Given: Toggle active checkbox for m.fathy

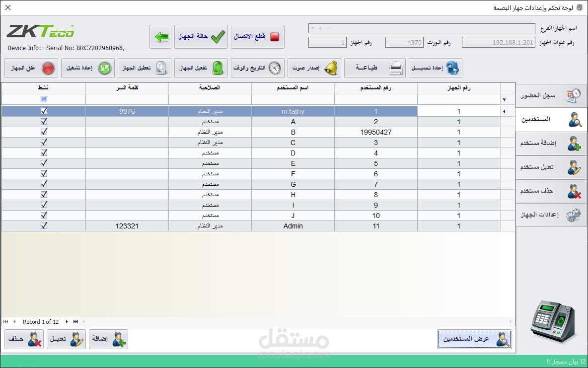Looking at the screenshot, I should coord(44,111).
